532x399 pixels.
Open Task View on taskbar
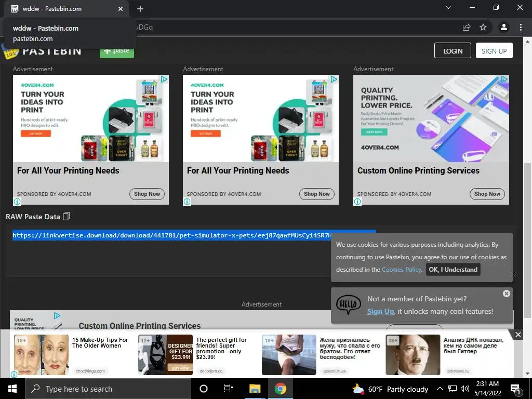pyautogui.click(x=229, y=389)
